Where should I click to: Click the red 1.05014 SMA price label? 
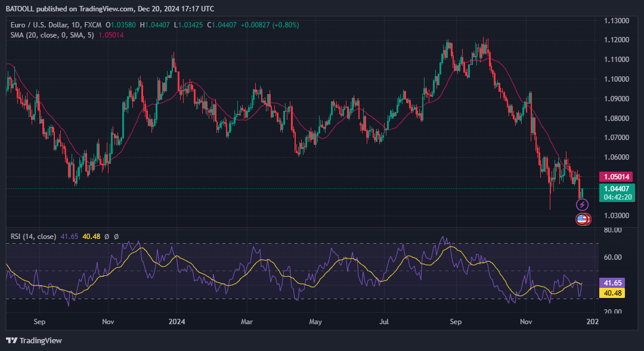[x=617, y=177]
